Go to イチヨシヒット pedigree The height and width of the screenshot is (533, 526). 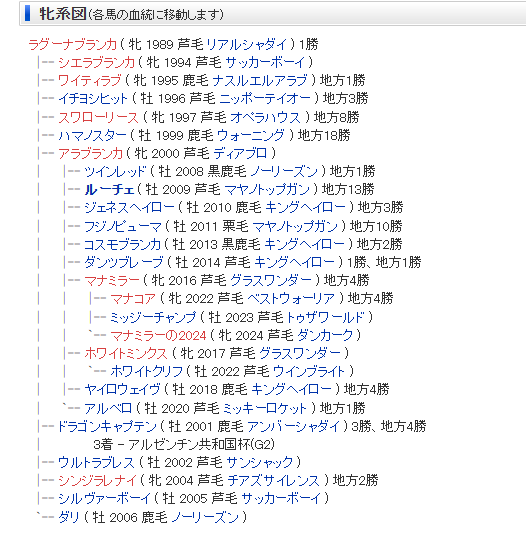93,99
